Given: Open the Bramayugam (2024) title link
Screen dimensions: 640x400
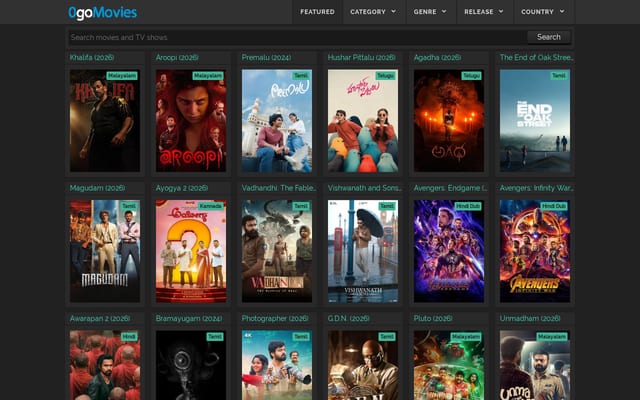Looking at the screenshot, I should point(189,318).
